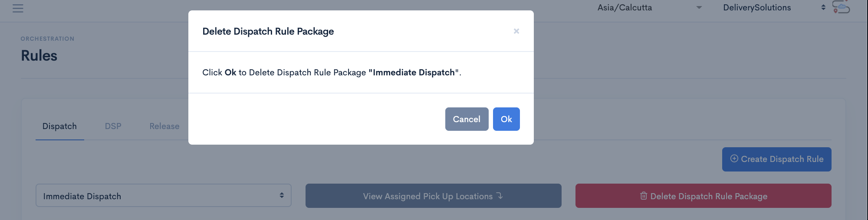Open the Release tab
Viewport: 868px width, 220px height.
(164, 126)
